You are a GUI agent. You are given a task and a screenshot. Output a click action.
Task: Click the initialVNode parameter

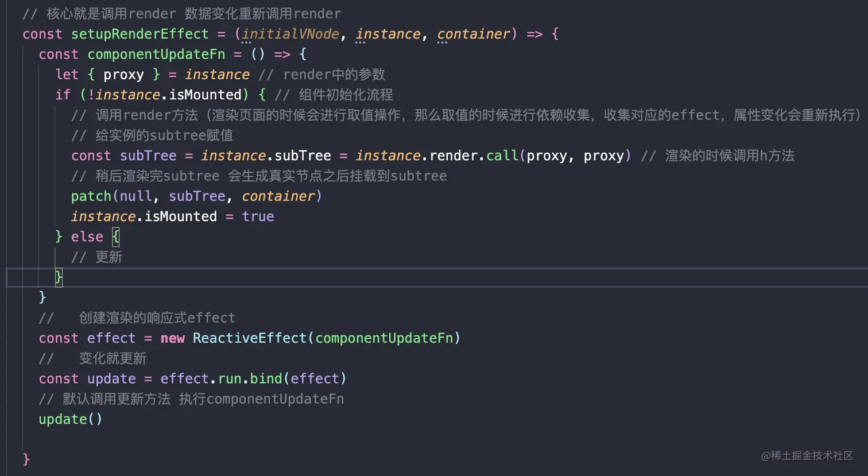290,34
